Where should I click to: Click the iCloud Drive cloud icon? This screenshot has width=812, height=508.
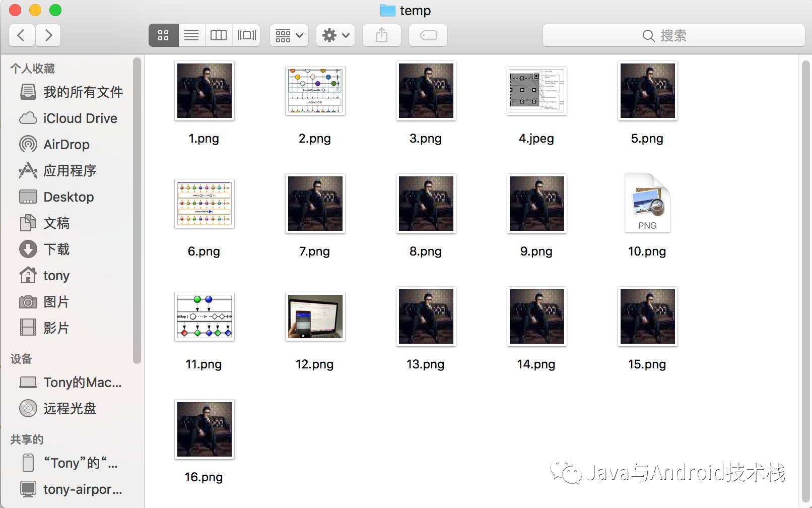click(x=28, y=118)
